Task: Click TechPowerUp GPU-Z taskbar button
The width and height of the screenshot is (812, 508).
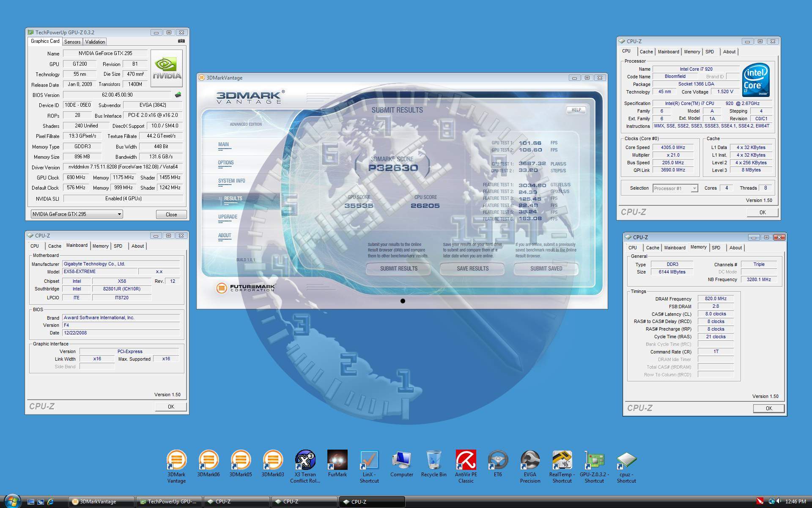Action: coord(169,502)
